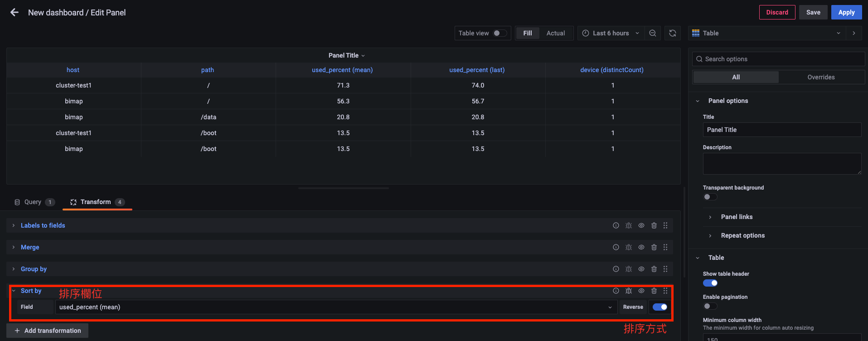Click the Group by drag handle
868x341 pixels.
coord(665,269)
